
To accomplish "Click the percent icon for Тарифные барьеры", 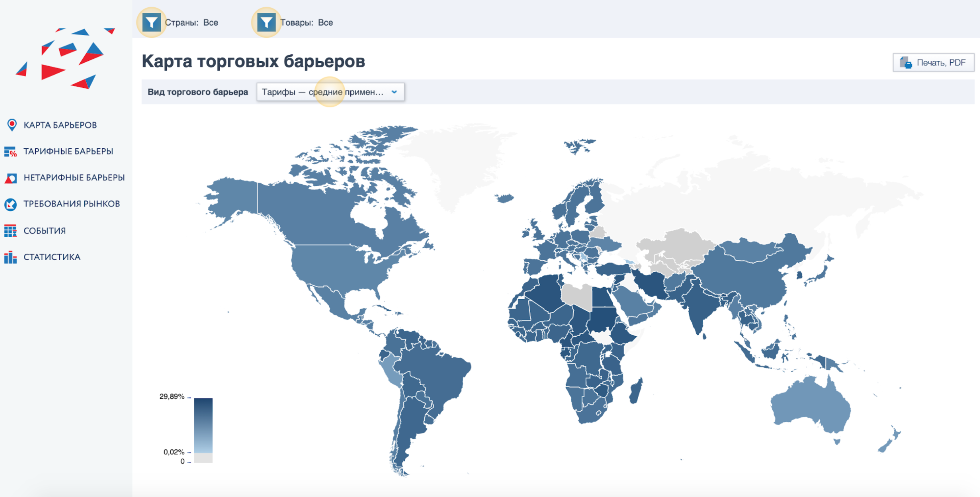I will coord(11,151).
